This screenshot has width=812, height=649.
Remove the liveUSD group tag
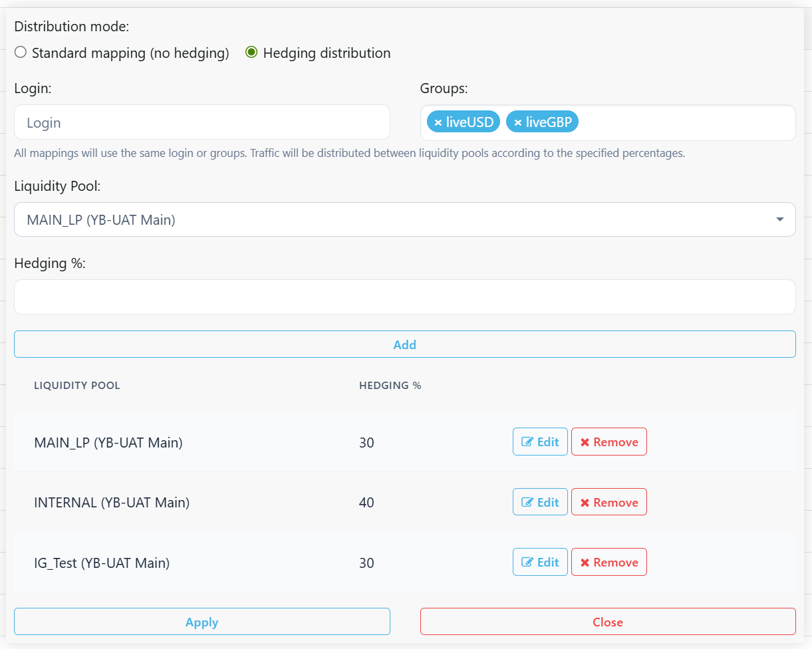click(438, 123)
